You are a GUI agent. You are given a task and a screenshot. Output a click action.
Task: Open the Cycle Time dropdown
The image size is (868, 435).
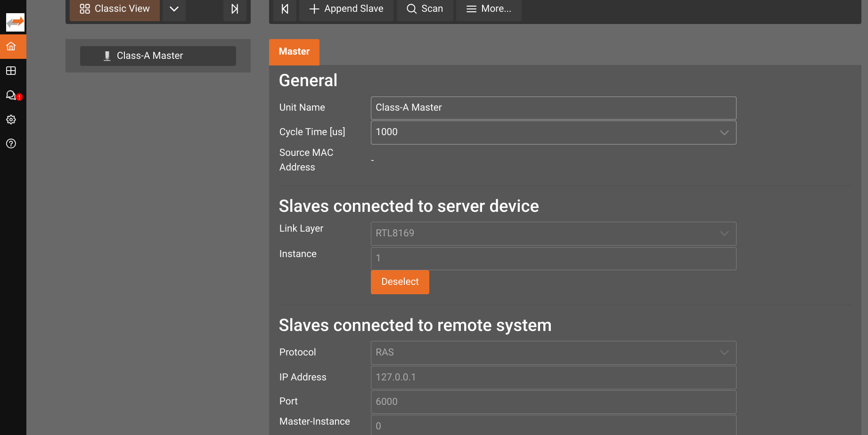[x=724, y=132]
